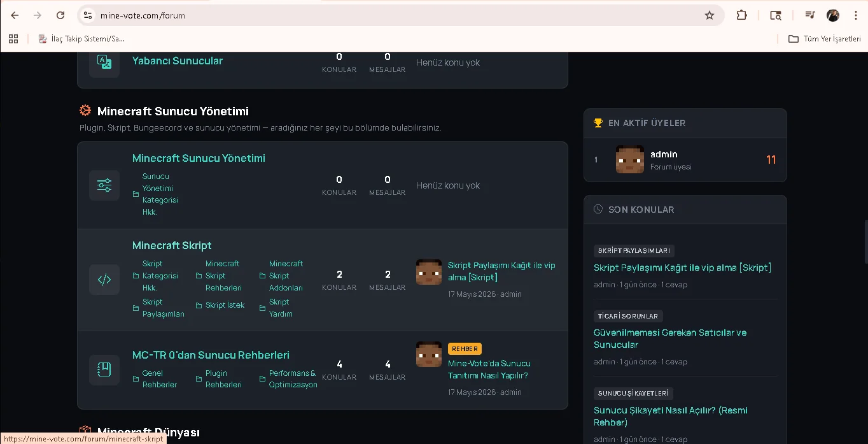Reload the page with the refresh icon
The height and width of the screenshot is (444, 868).
click(60, 15)
